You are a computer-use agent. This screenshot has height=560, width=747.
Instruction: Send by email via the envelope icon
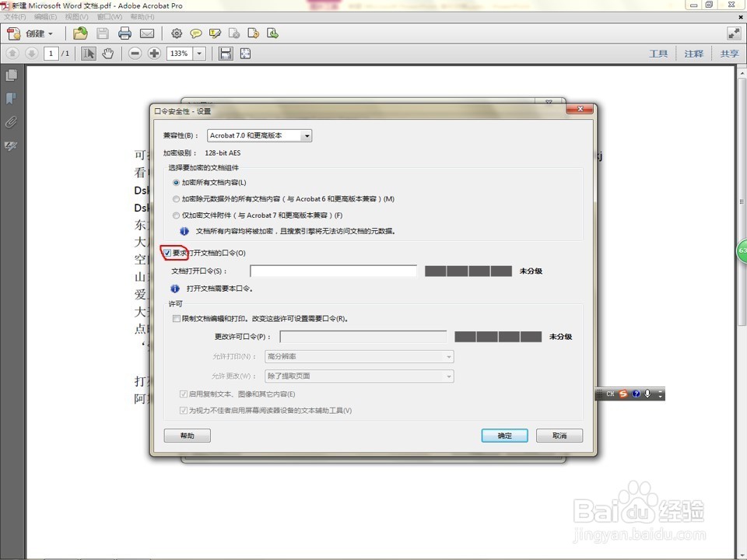coord(147,33)
